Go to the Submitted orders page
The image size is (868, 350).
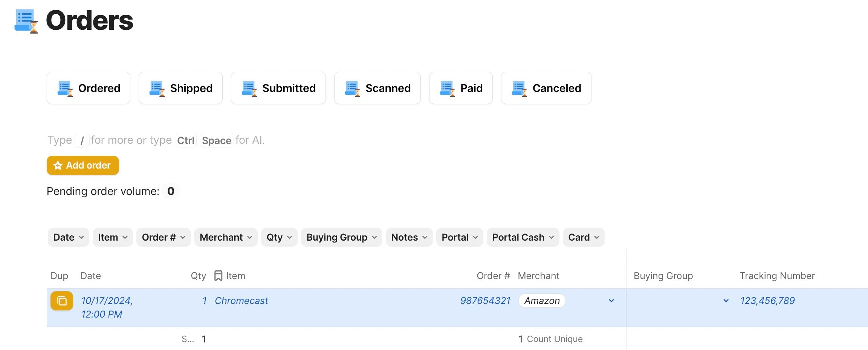tap(278, 88)
